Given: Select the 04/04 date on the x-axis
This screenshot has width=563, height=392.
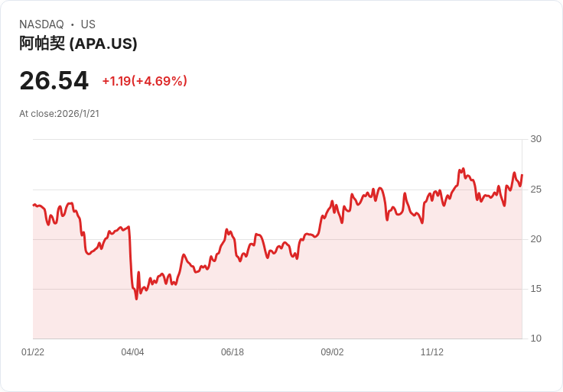Looking at the screenshot, I should pyautogui.click(x=132, y=352).
